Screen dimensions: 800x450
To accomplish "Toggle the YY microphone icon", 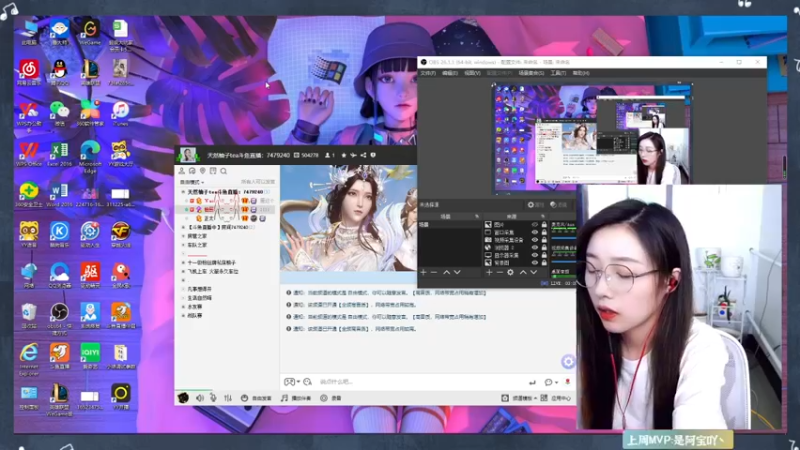I will [213, 398].
